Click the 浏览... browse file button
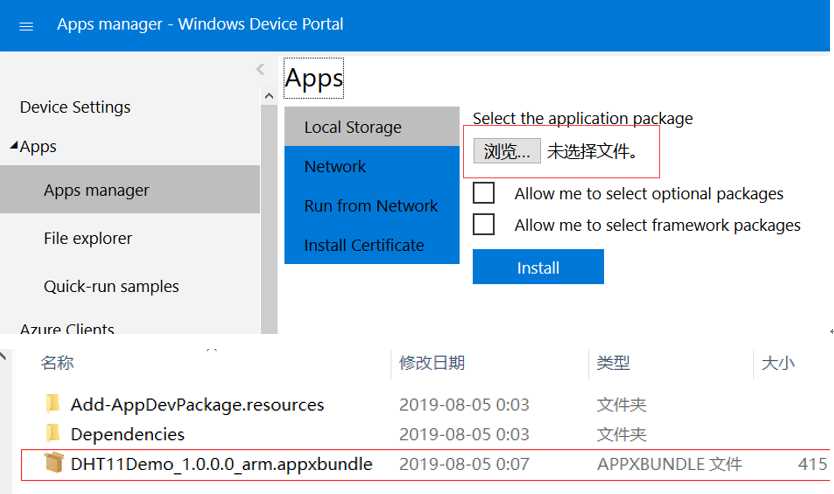834x494 pixels. (507, 151)
